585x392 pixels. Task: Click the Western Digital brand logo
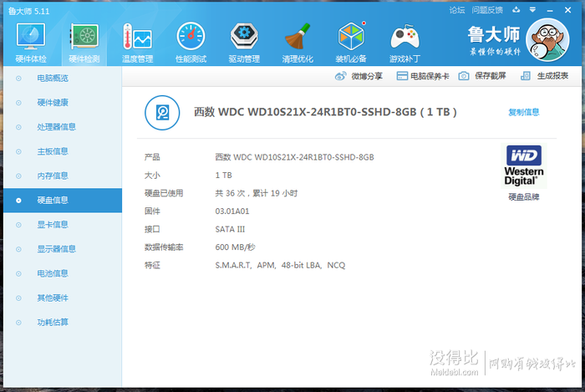point(524,165)
